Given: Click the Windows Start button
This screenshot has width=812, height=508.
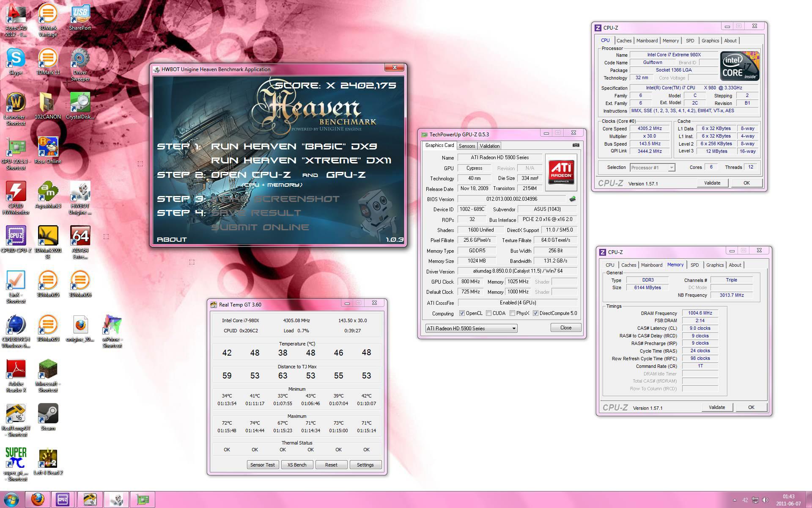Looking at the screenshot, I should click(11, 500).
